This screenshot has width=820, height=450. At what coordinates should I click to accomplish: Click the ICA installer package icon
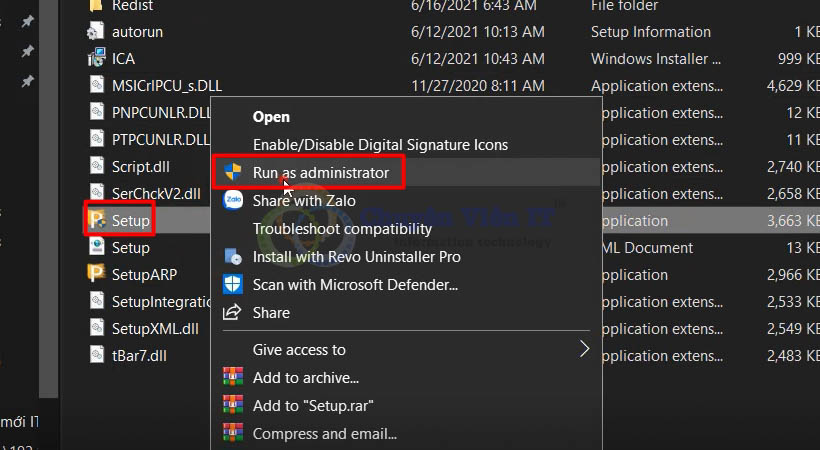[96, 58]
